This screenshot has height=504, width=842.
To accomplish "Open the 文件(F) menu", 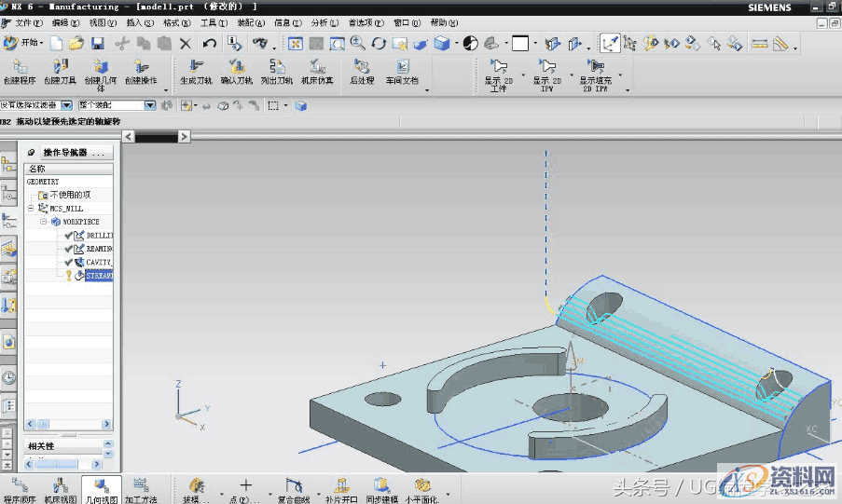I will [x=29, y=22].
